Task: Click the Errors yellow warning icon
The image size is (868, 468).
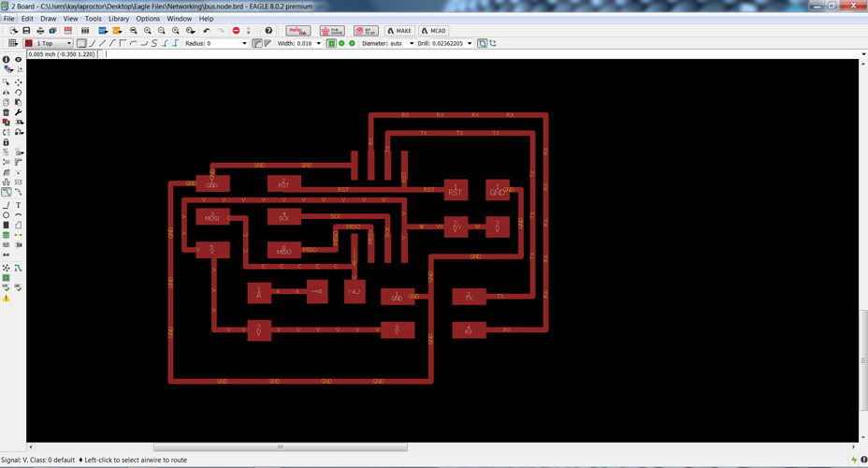Action: click(x=7, y=298)
